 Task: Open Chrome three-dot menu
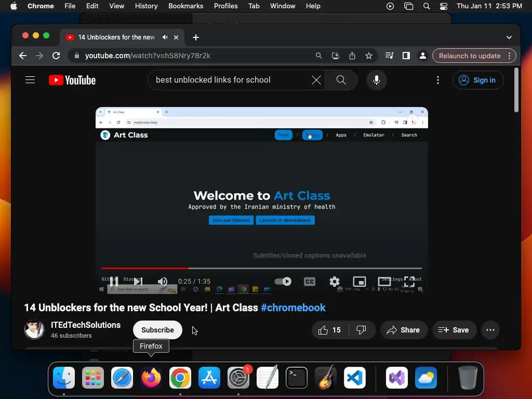(510, 56)
